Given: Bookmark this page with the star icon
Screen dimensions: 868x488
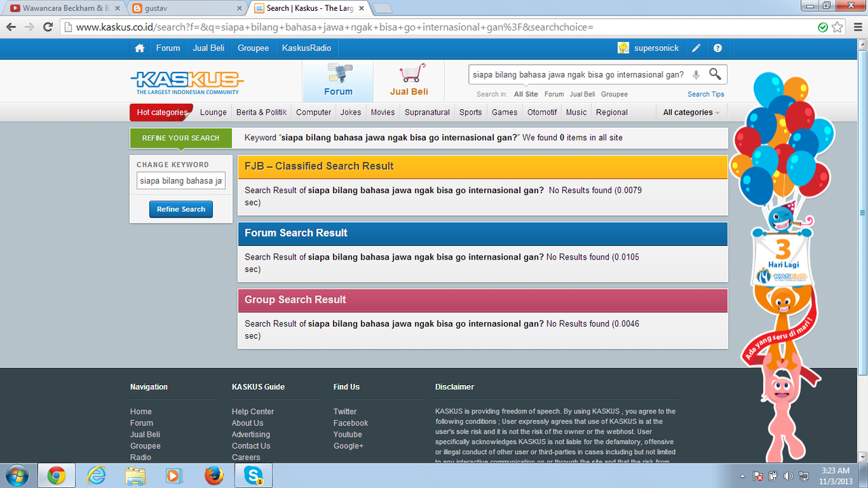Looking at the screenshot, I should pos(837,27).
